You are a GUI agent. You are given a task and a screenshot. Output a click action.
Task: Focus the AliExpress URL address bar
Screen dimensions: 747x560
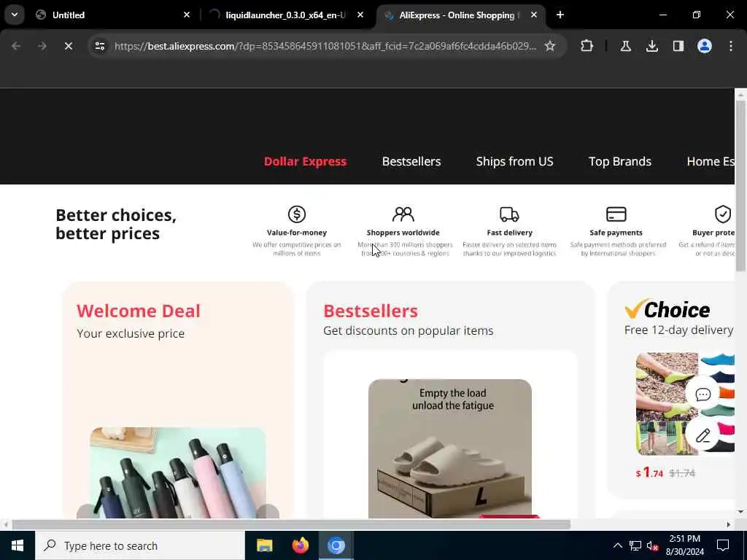(325, 46)
